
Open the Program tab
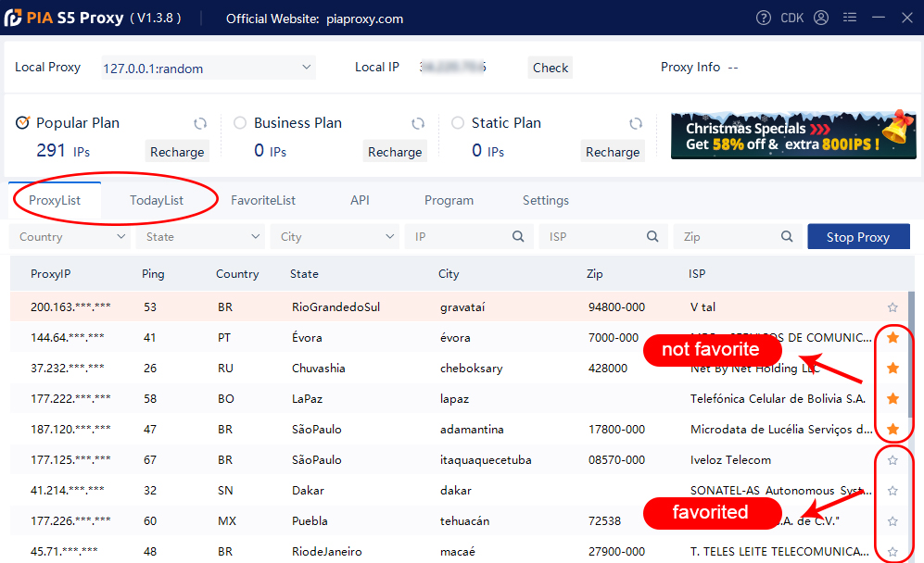pyautogui.click(x=449, y=200)
